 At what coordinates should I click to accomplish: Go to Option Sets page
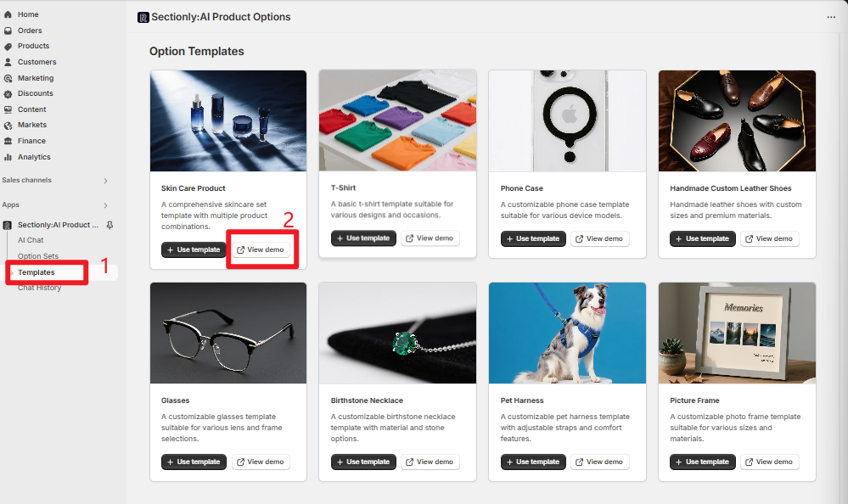pyautogui.click(x=38, y=256)
